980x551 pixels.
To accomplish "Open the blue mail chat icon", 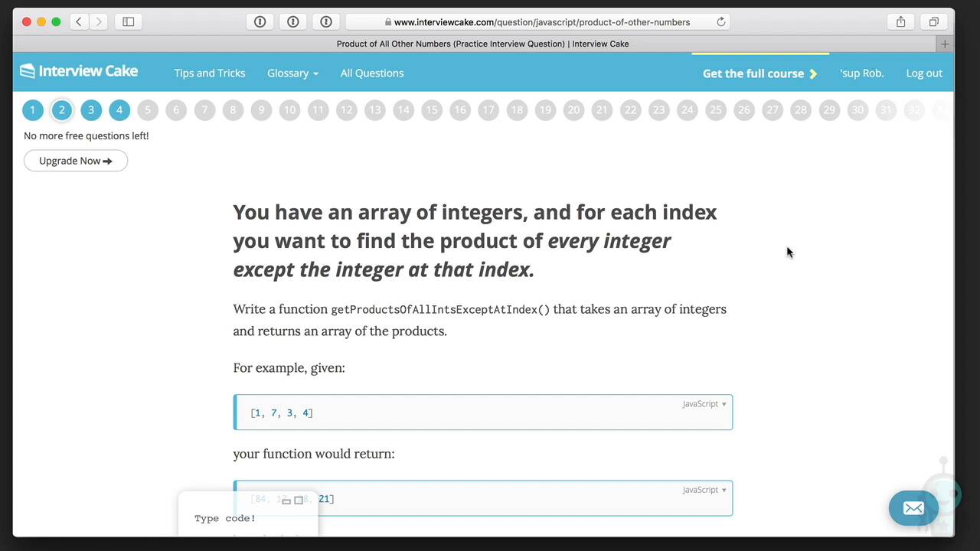I will click(x=913, y=508).
